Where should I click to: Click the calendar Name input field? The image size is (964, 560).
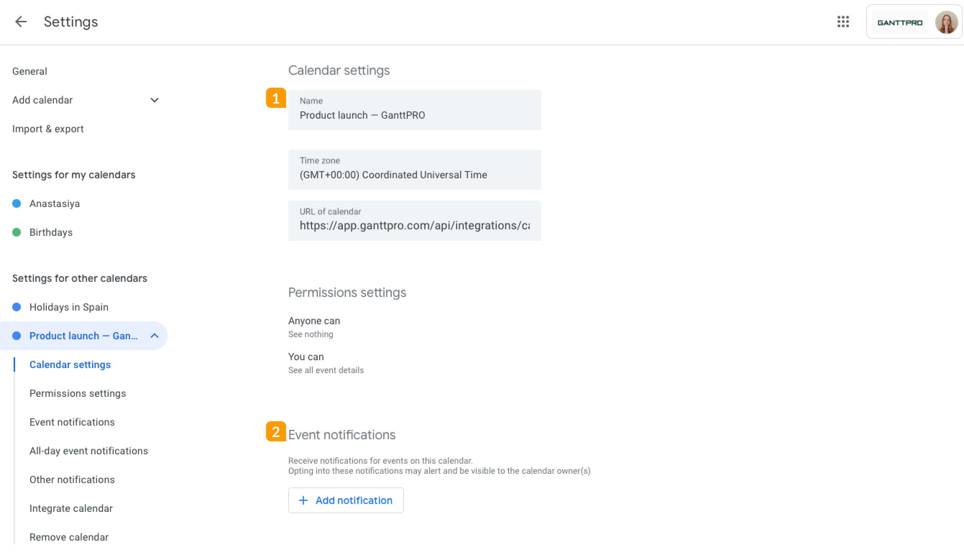(x=414, y=110)
